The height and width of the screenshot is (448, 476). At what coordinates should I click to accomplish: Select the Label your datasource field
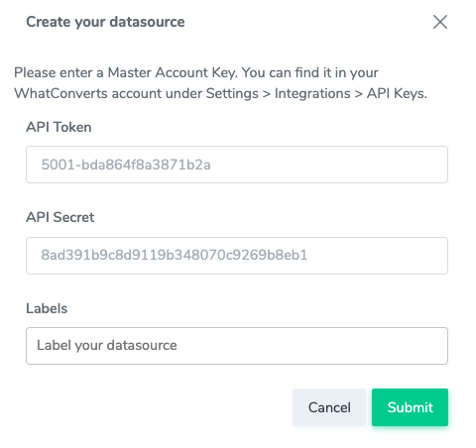[x=237, y=346]
